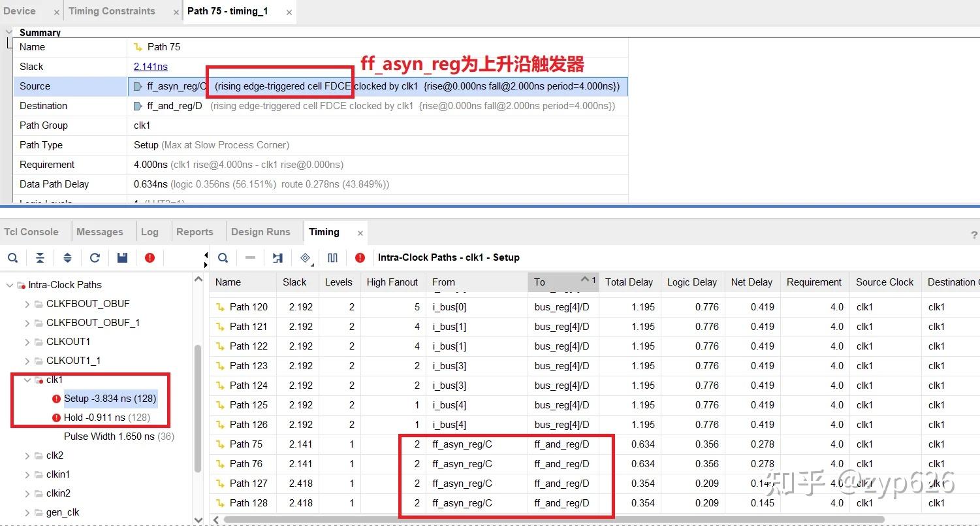
Task: Search the timing tree with the left magnifier icon
Action: [x=13, y=257]
